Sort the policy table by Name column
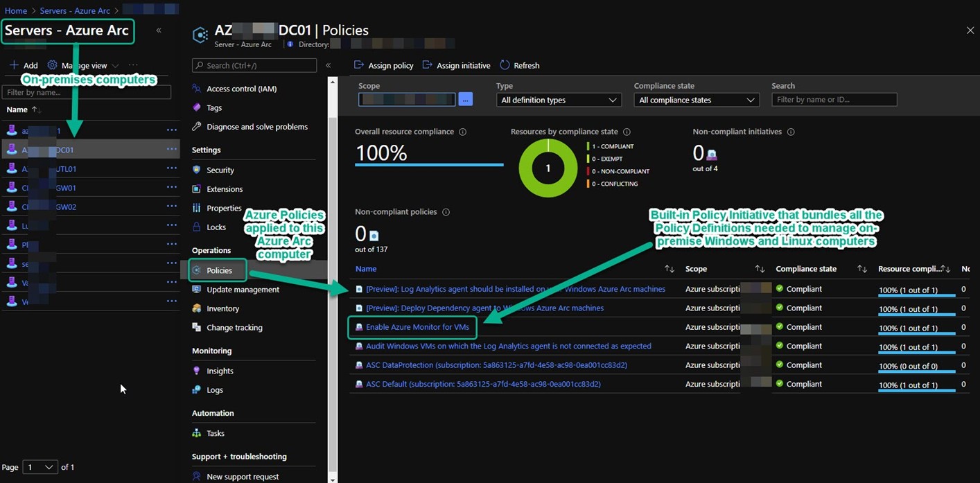This screenshot has height=483, width=980. click(x=366, y=269)
